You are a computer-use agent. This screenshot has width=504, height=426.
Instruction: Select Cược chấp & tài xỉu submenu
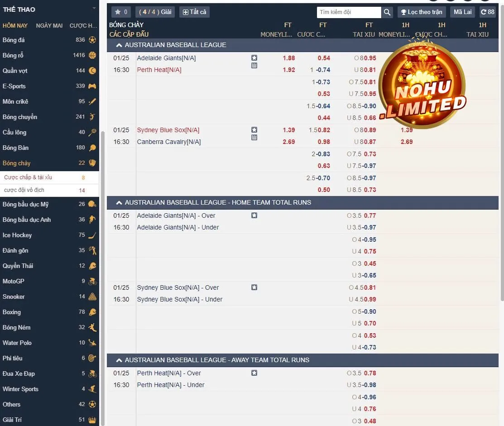[x=49, y=177]
